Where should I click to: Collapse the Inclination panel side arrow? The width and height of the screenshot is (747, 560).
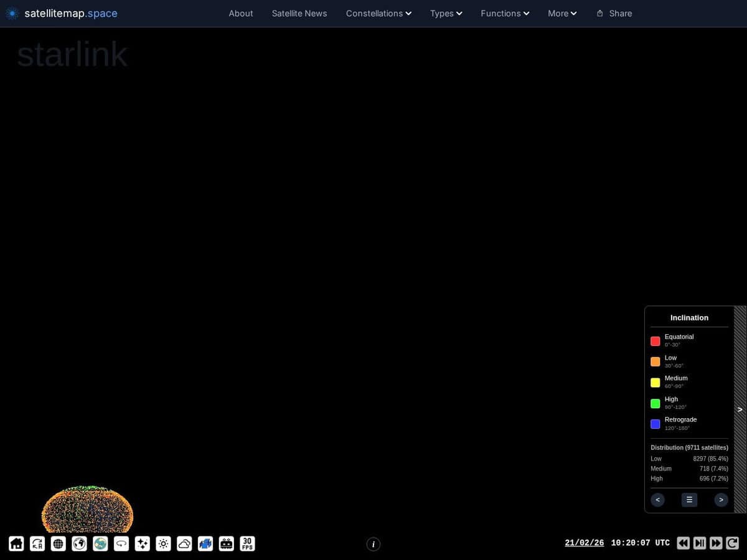point(740,409)
